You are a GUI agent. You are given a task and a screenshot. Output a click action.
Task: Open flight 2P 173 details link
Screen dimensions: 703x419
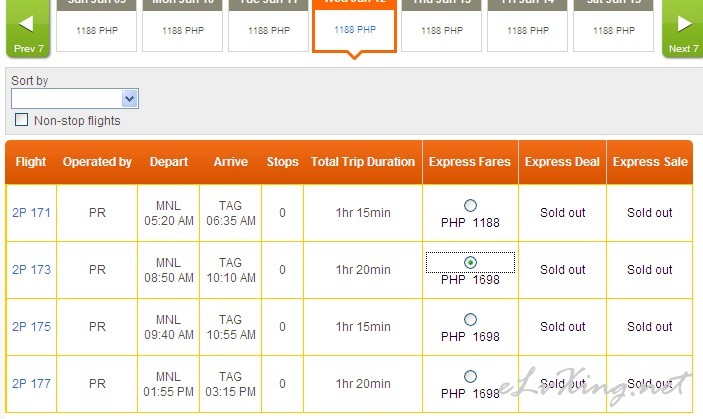[31, 270]
